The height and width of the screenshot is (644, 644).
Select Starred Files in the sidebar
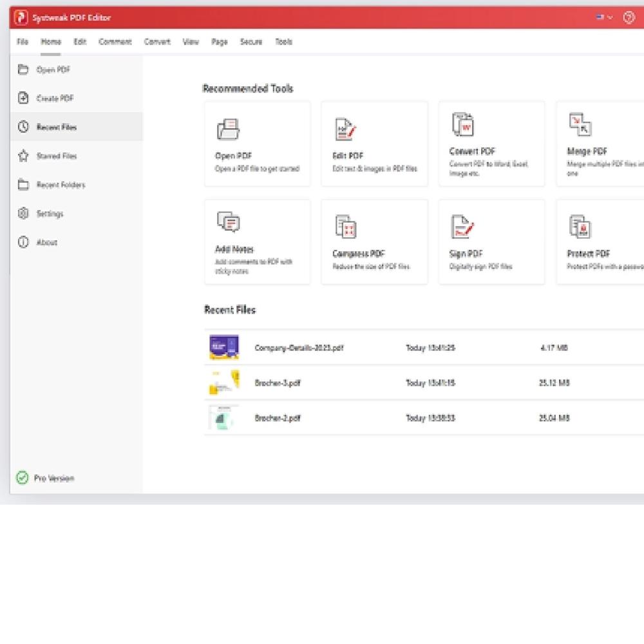click(56, 156)
